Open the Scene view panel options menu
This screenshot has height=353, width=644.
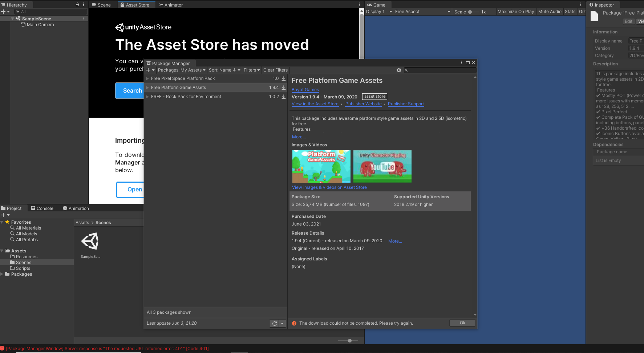359,5
